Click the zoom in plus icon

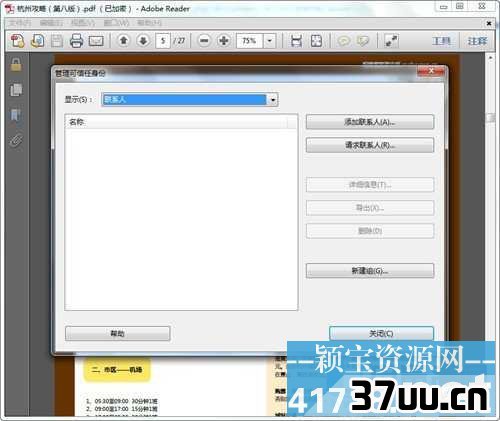click(x=224, y=41)
